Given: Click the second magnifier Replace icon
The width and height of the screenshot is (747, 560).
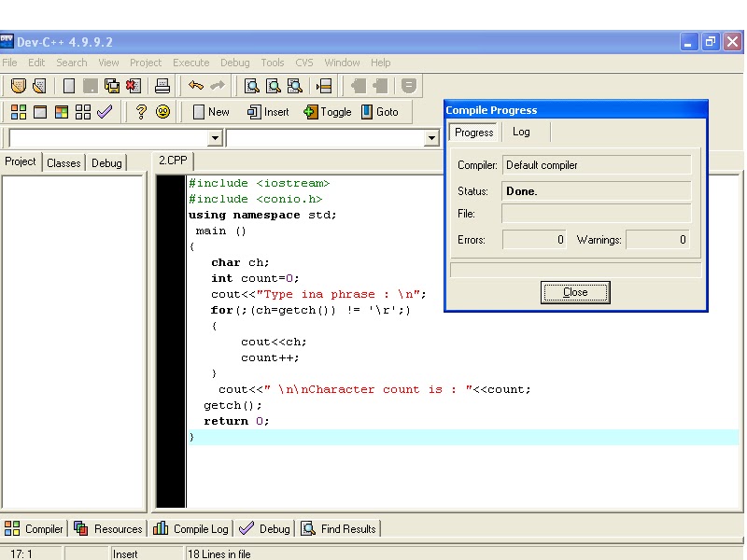Looking at the screenshot, I should tap(273, 86).
